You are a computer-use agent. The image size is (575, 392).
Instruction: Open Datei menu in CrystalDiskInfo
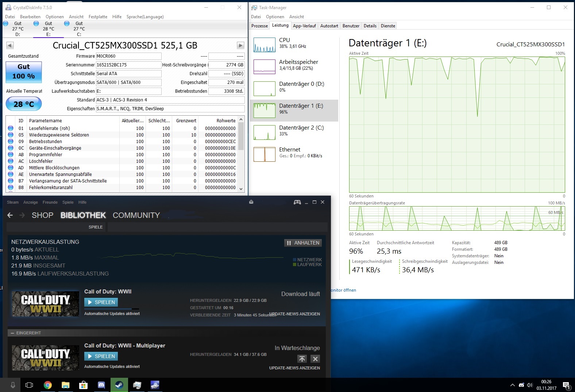click(10, 17)
